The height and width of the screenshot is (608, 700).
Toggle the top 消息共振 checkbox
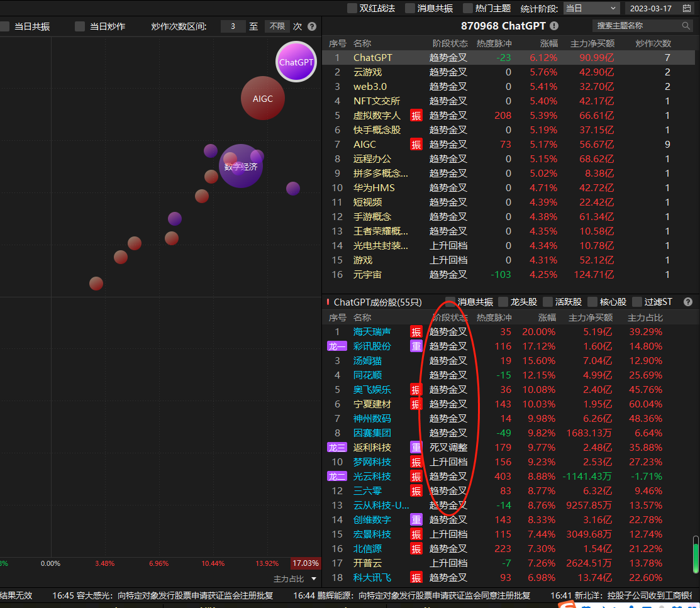pos(409,8)
